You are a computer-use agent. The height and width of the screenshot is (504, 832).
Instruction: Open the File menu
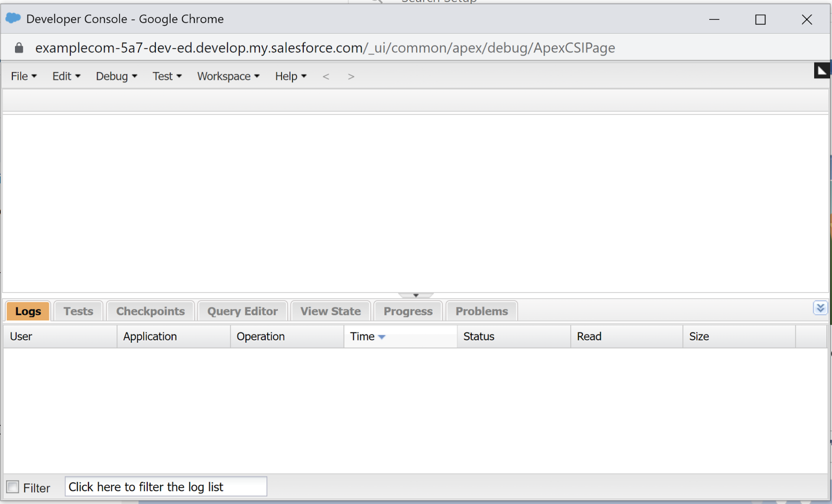(x=24, y=76)
